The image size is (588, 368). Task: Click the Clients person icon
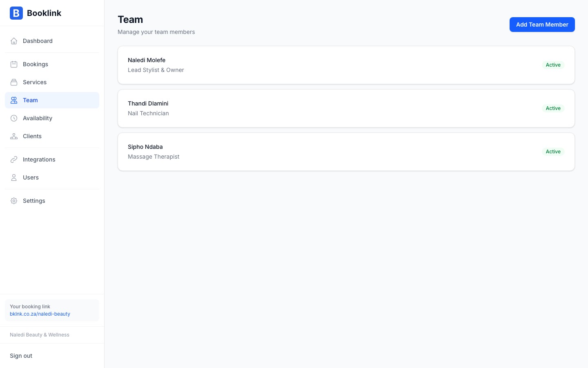(x=14, y=136)
